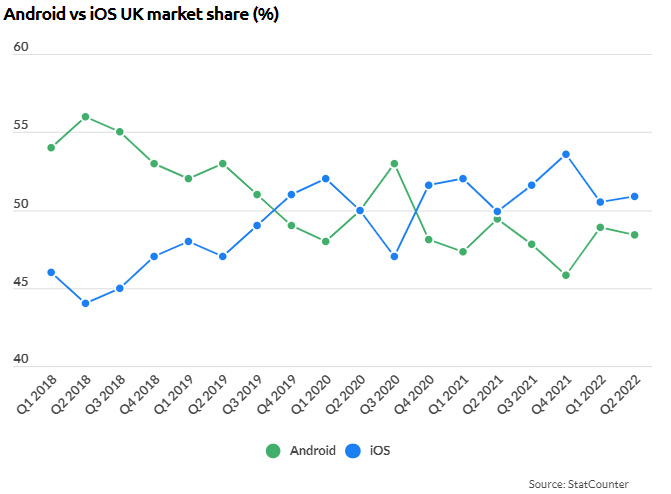671x494 pixels.
Task: Click iOS data point at Q2 2022
Action: pos(635,196)
